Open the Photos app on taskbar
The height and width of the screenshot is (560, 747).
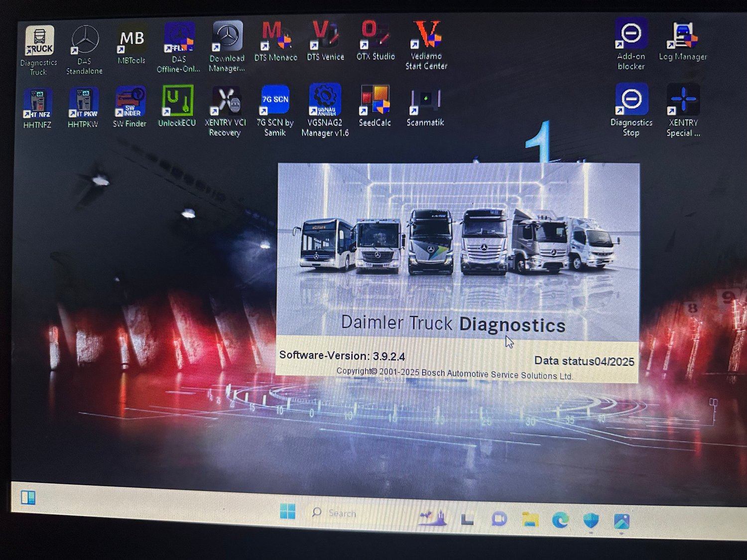pos(622,522)
